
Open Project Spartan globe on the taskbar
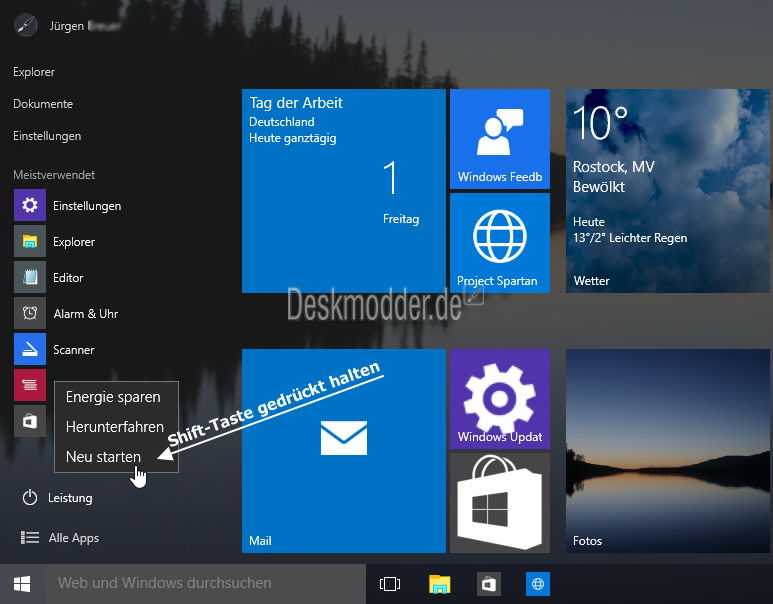538,584
